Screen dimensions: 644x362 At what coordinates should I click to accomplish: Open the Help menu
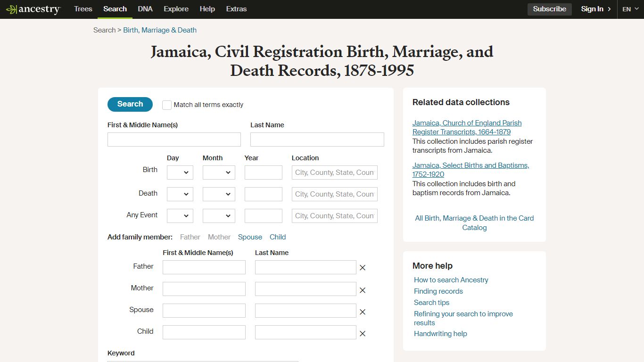pos(207,9)
